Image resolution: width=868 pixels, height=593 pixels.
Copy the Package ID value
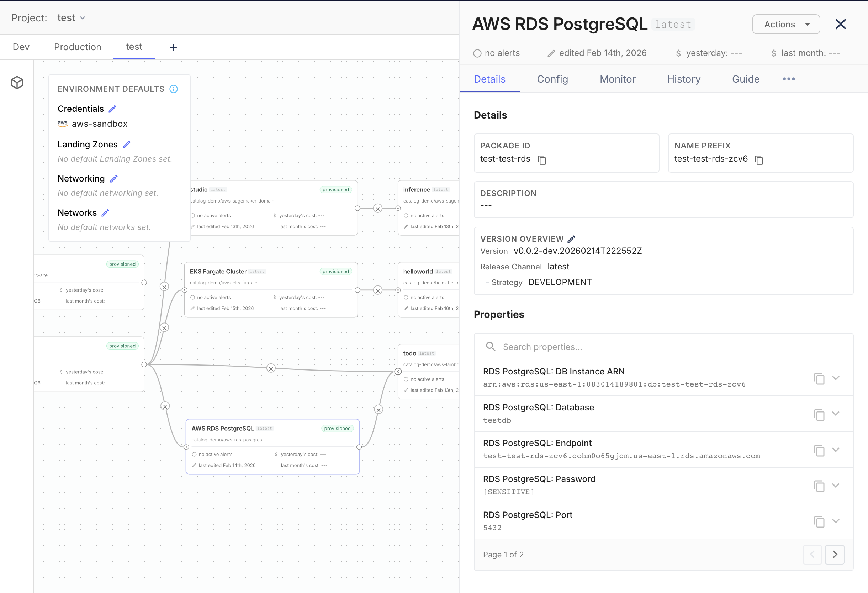pos(542,160)
